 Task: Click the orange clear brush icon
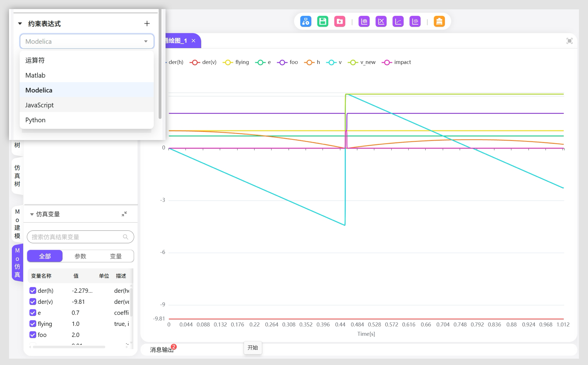(x=439, y=21)
